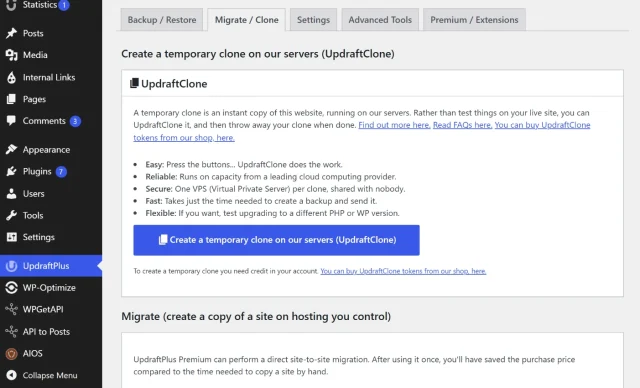Click the UpdraftClone panel heading
640x388 pixels.
point(174,84)
